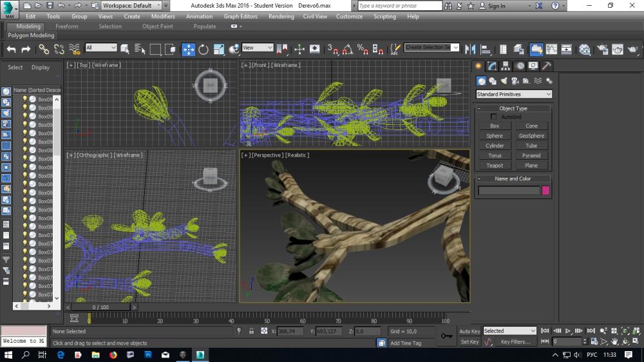Open Firefox from the Windows taskbar
The image size is (644, 362).
coord(113,355)
